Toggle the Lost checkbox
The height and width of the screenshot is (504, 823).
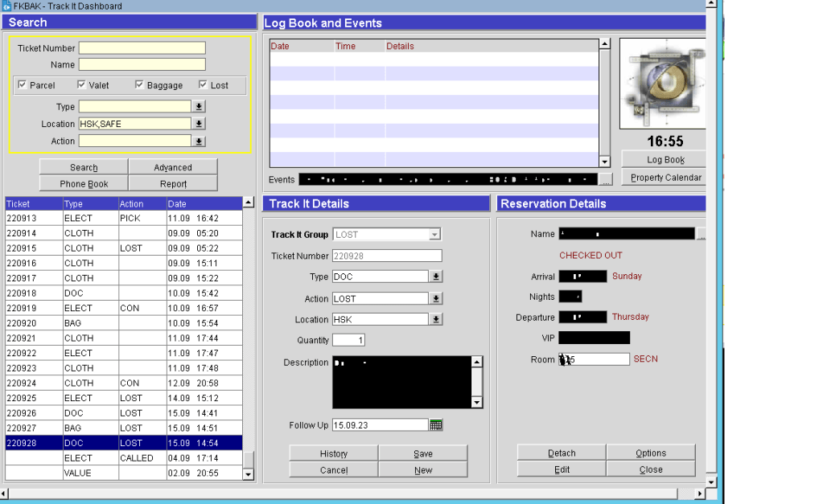(x=203, y=85)
